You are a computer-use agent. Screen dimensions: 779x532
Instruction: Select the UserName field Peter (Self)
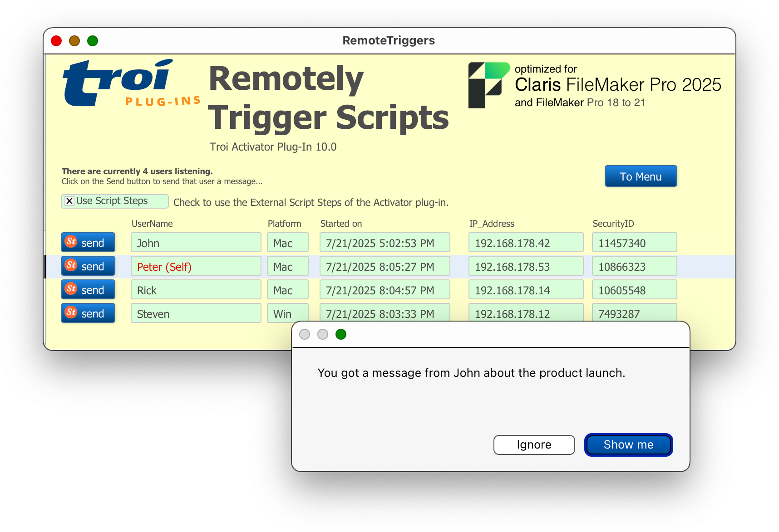click(x=196, y=266)
